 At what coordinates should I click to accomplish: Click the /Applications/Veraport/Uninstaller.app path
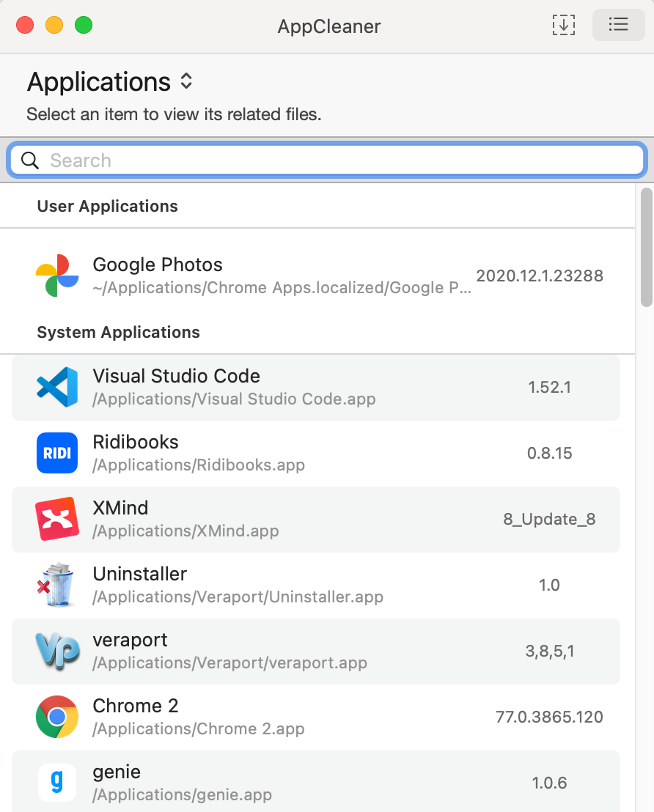[238, 597]
